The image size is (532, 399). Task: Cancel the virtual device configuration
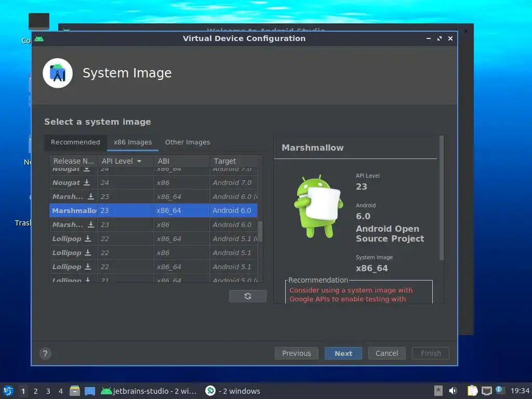tap(387, 353)
